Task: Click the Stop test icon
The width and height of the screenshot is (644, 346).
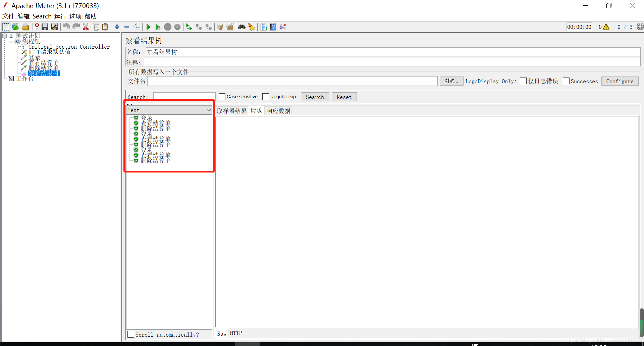Action: click(x=168, y=27)
